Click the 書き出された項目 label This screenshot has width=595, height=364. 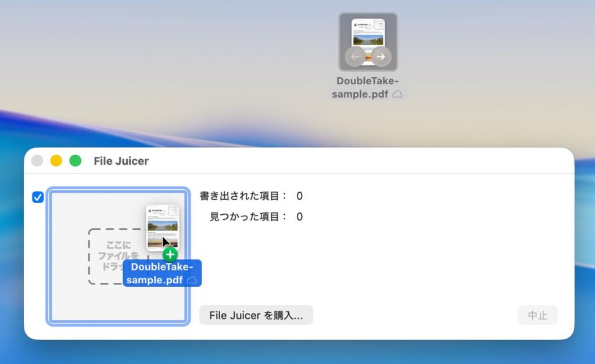243,196
